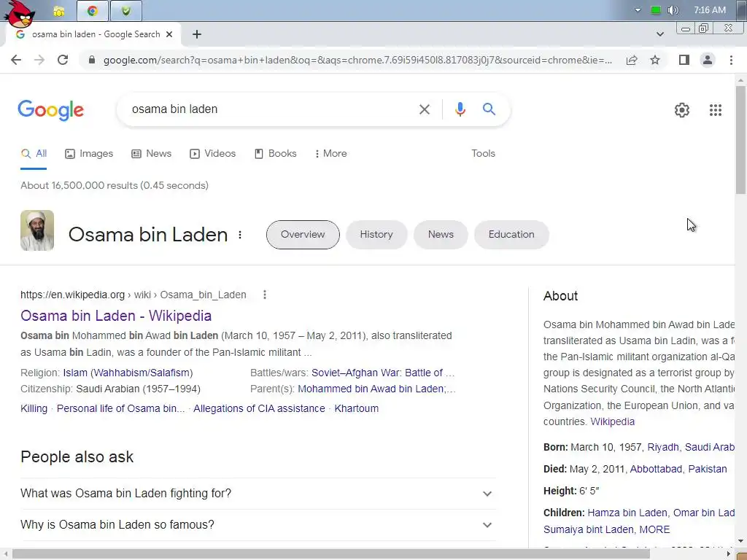Open the Google apps grid
Viewport: 747px width, 560px height.
coord(715,110)
